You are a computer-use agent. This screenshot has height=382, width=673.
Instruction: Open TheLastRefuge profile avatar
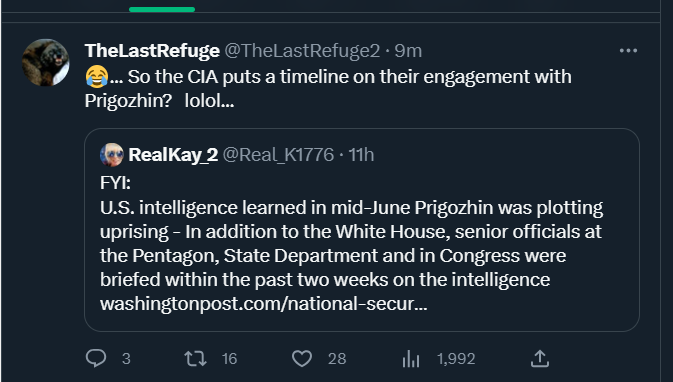[x=45, y=63]
